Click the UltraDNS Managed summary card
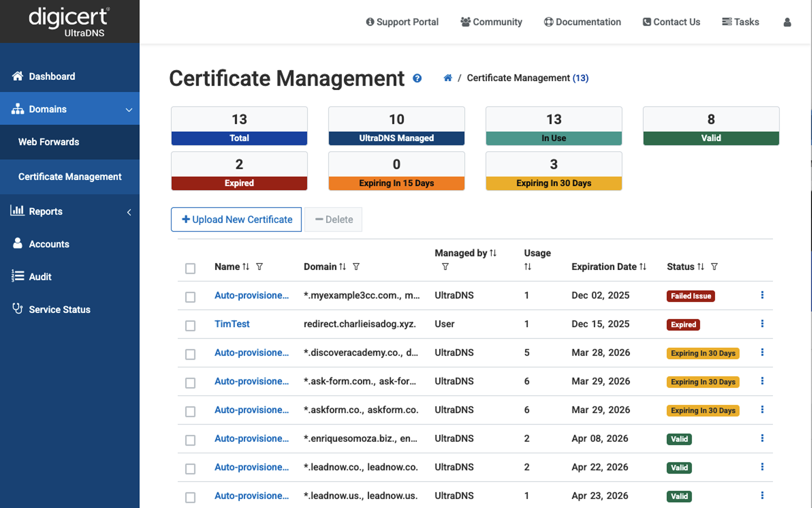 pos(397,126)
